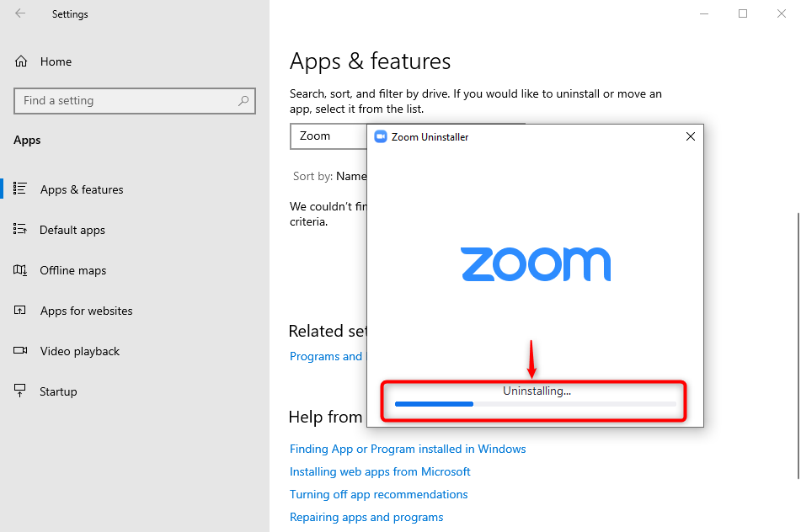Click the Apps for websites icon
Screen dimensions: 801x532
(20, 311)
